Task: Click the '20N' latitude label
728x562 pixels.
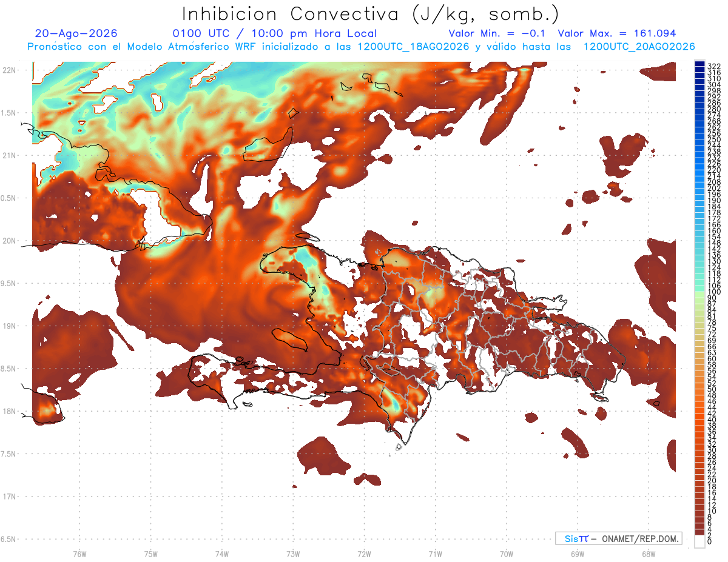Action: click(8, 241)
